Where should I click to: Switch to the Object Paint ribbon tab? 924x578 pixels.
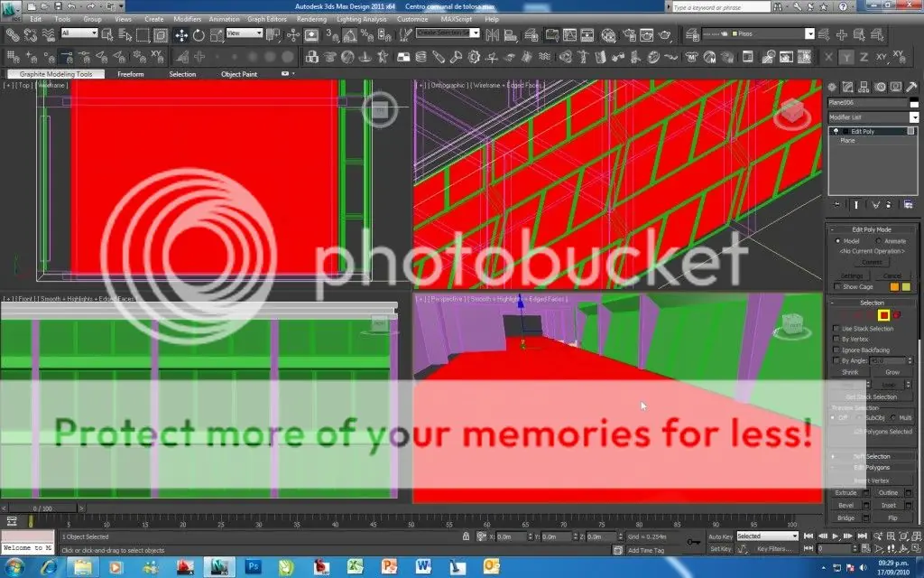[x=239, y=74]
